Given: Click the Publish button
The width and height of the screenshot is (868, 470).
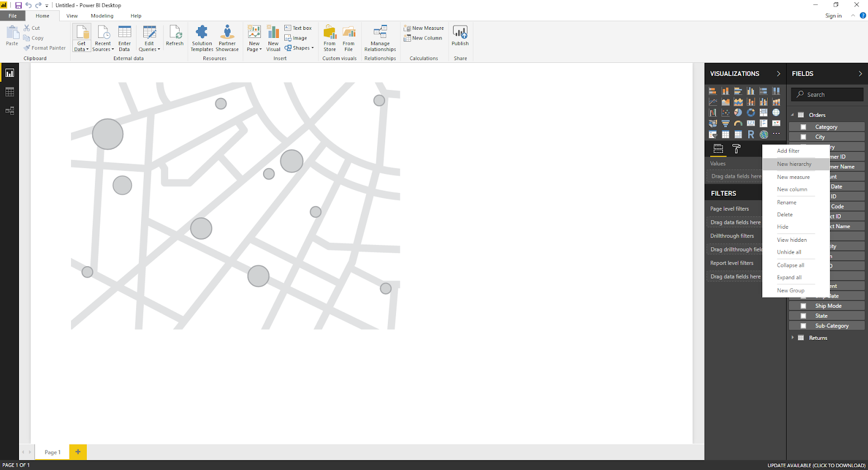Looking at the screenshot, I should pos(460,36).
